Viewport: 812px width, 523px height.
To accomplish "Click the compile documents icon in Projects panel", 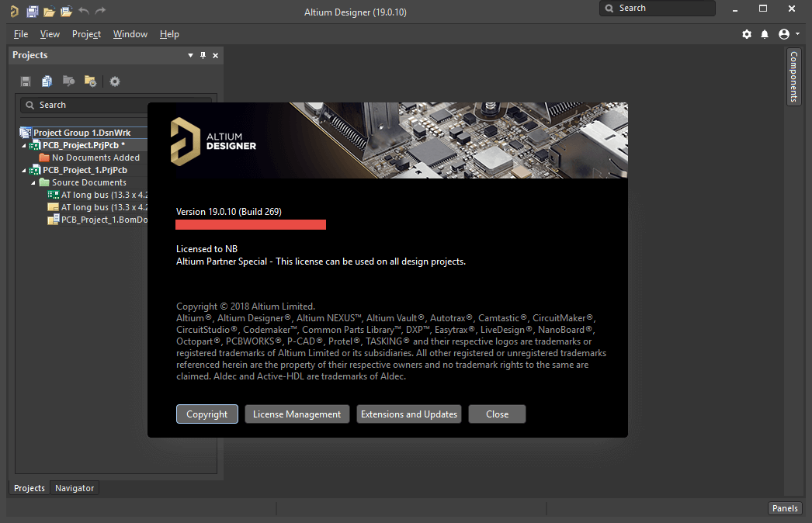I will pos(47,81).
